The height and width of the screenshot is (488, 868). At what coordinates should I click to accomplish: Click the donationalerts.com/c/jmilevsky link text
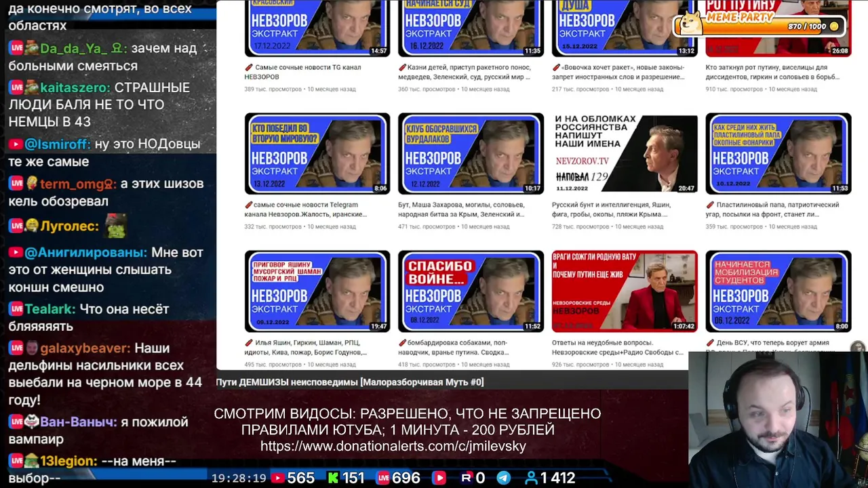(393, 447)
